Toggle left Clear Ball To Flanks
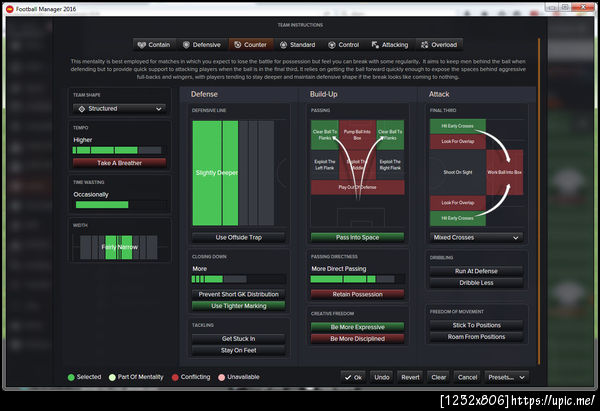 tap(324, 134)
